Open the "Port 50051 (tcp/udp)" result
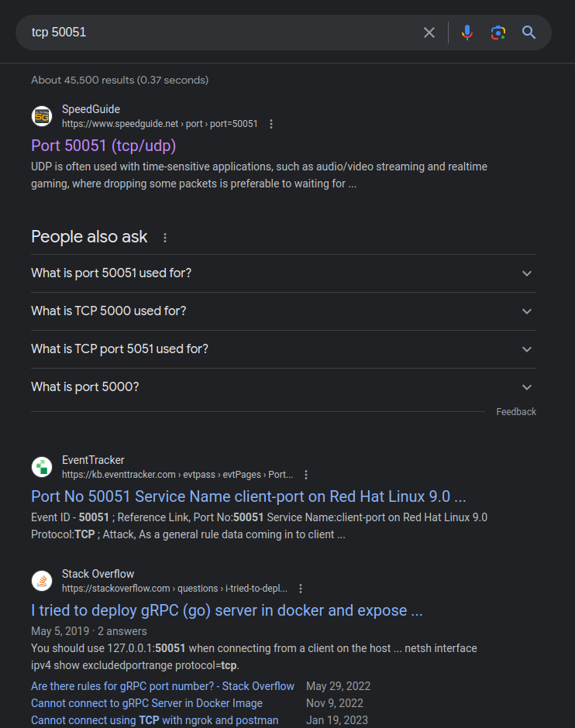Image resolution: width=575 pixels, height=728 pixels. [104, 146]
